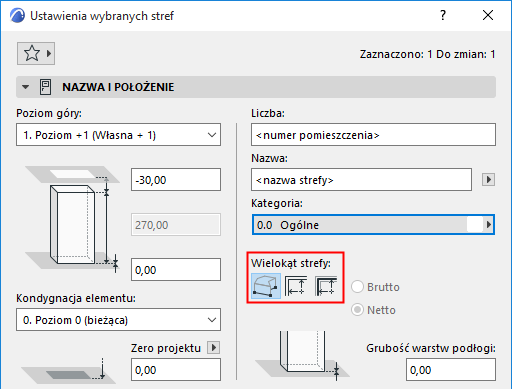Open the Zero projektu reference arrow menu
512x389 pixels.
(214, 348)
